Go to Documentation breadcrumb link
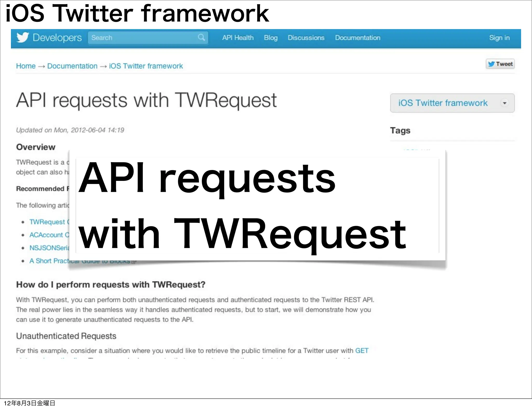 click(72, 66)
